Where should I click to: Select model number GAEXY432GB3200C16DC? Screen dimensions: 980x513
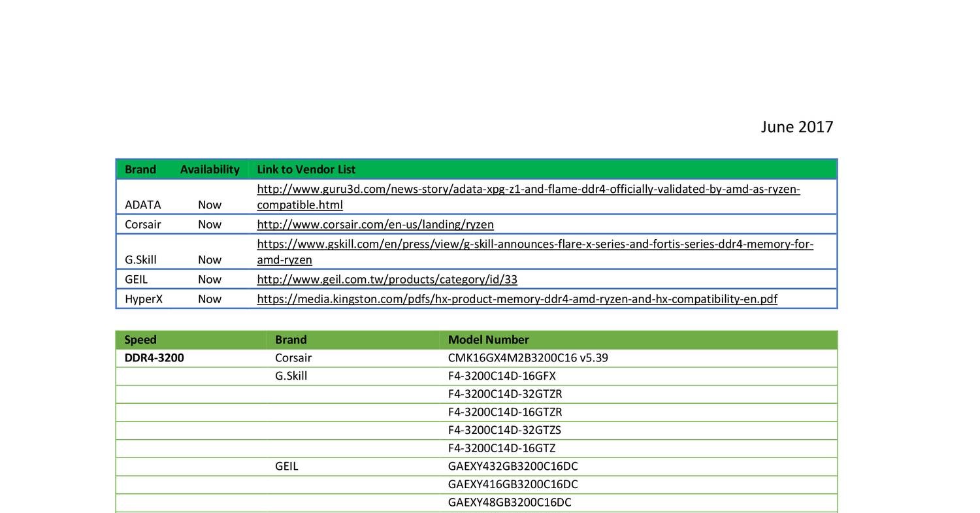click(x=513, y=466)
